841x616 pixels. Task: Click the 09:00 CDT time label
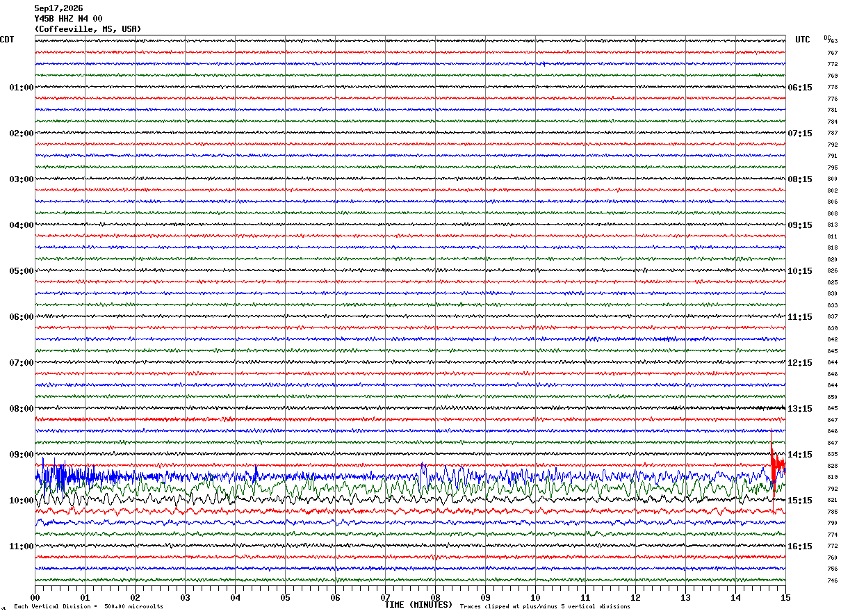[x=22, y=455]
